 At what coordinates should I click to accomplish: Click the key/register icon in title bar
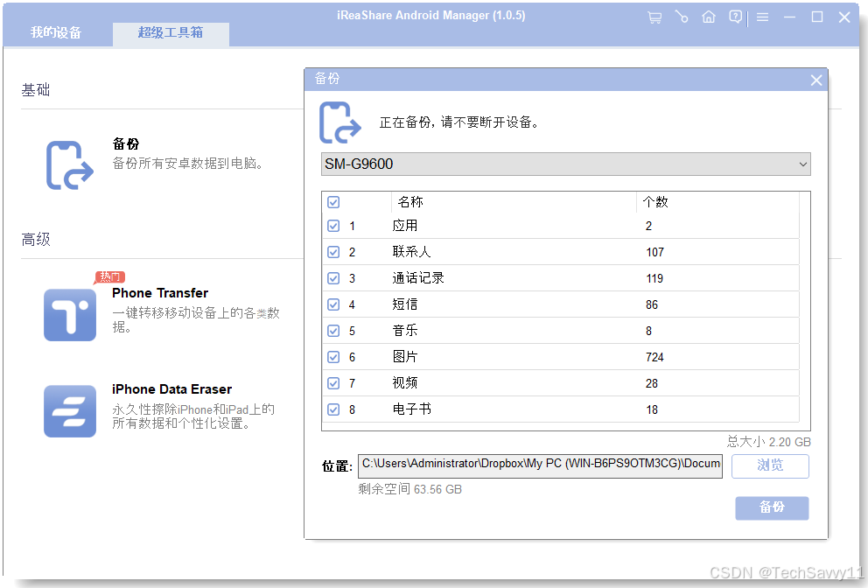coord(682,17)
